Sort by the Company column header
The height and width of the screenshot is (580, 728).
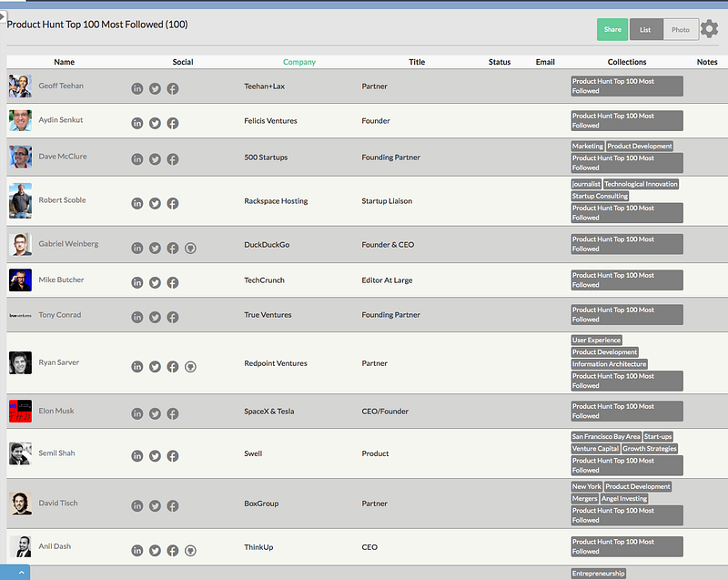299,62
